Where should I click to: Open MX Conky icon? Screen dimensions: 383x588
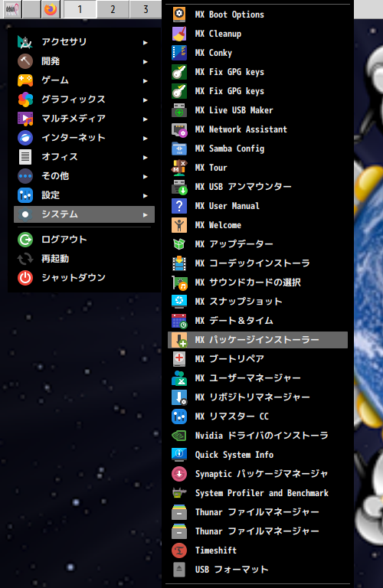179,53
